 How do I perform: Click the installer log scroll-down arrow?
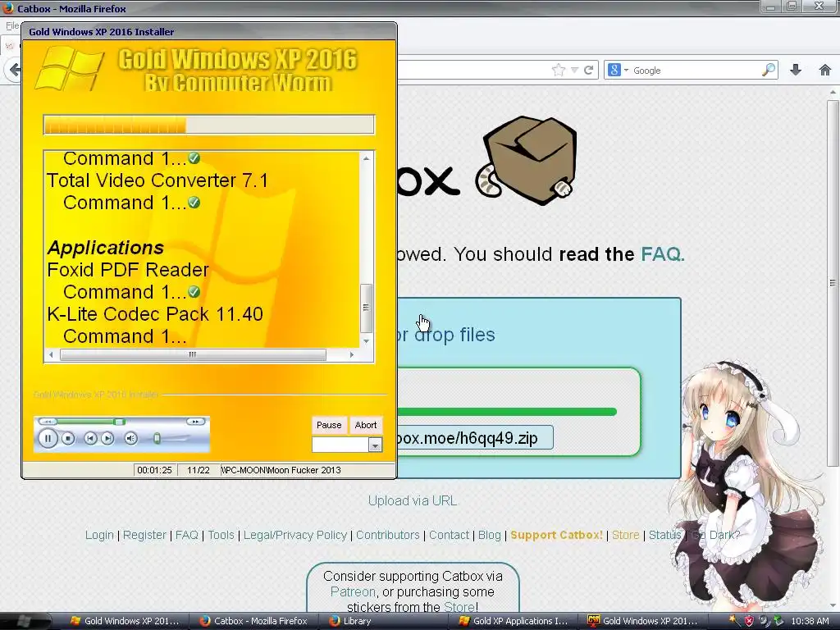tap(367, 341)
